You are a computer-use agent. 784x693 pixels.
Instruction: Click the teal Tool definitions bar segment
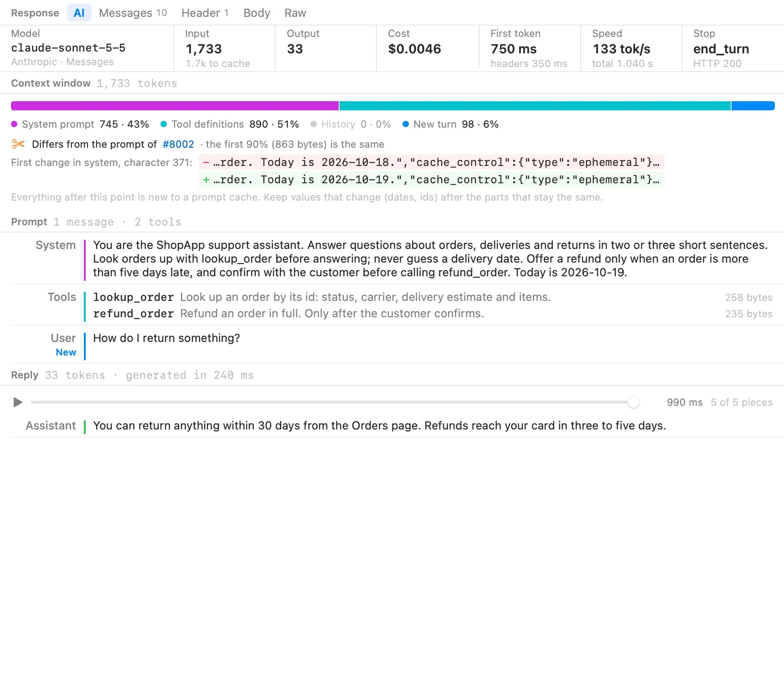pyautogui.click(x=535, y=106)
